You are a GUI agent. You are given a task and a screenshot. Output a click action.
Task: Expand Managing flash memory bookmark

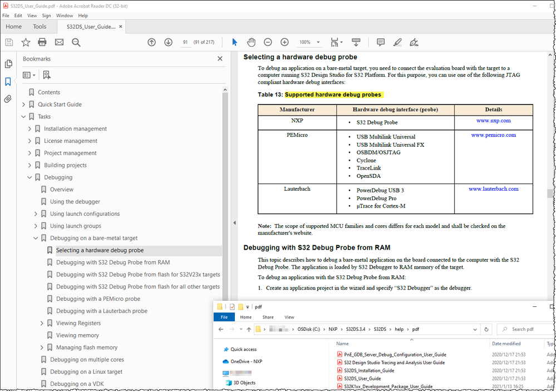click(x=42, y=348)
